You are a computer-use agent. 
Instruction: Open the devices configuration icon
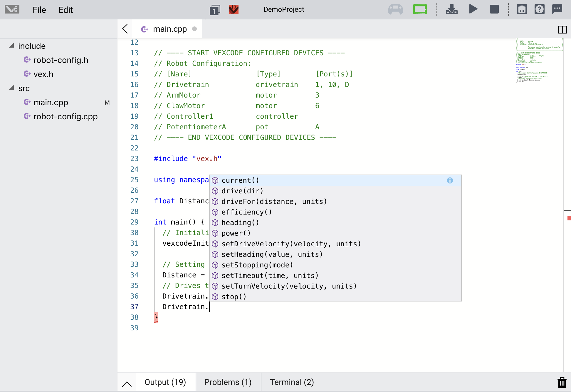(522, 9)
